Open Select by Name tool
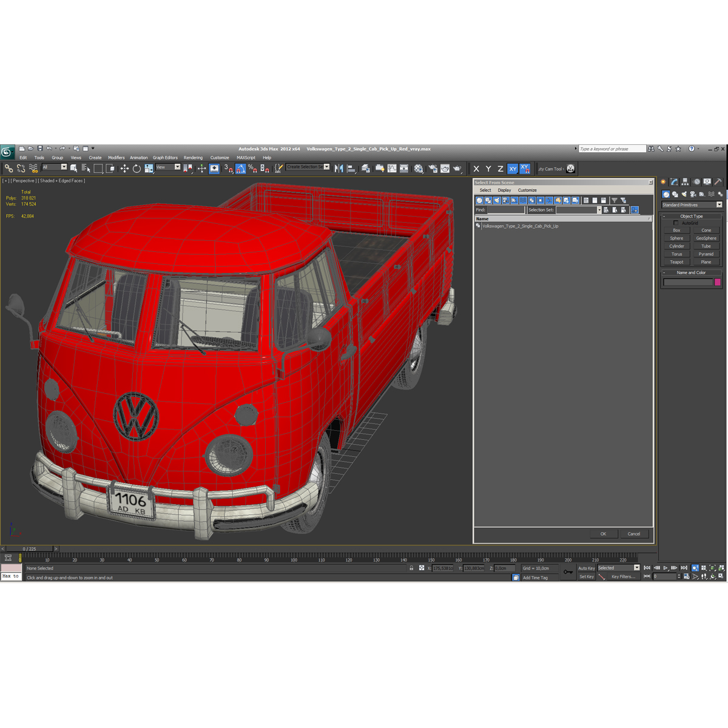This screenshot has width=728, height=728. (86, 168)
